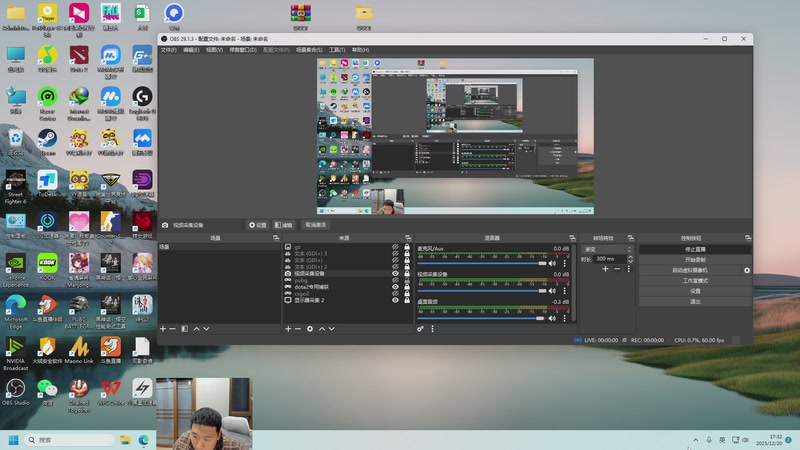Open the 桌面音频 channel options dots
Viewport: 800px width, 450px height.
[x=564, y=318]
